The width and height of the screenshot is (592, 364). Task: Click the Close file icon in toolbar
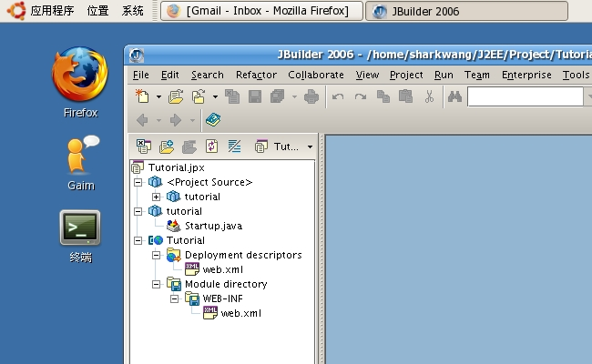232,96
